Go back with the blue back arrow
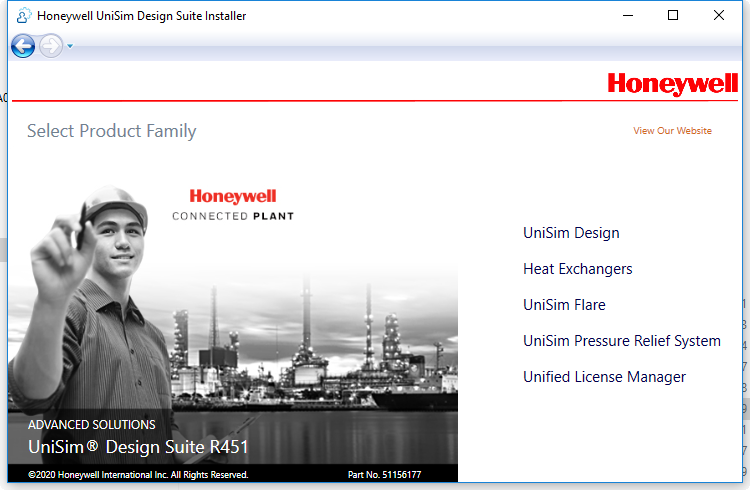The height and width of the screenshot is (490, 750). (x=23, y=46)
